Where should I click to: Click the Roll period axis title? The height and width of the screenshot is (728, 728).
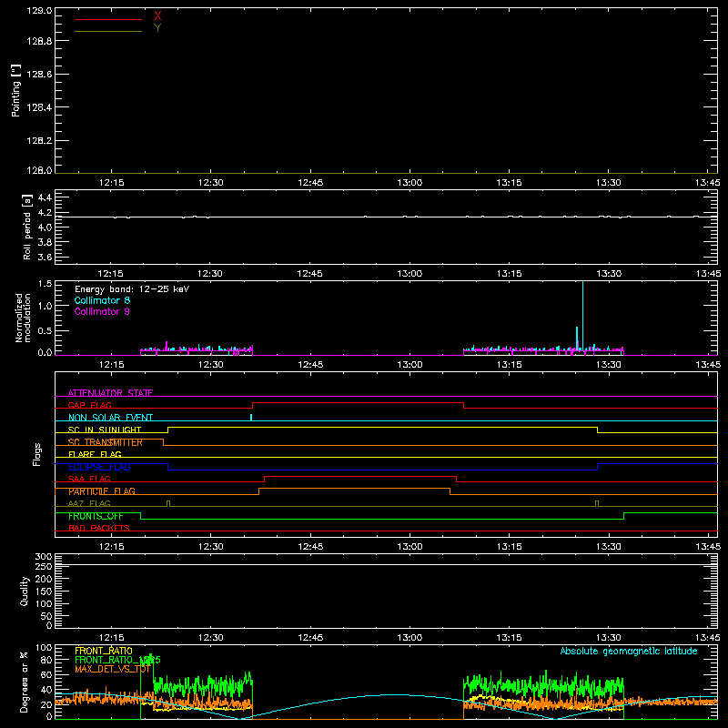pos(27,227)
